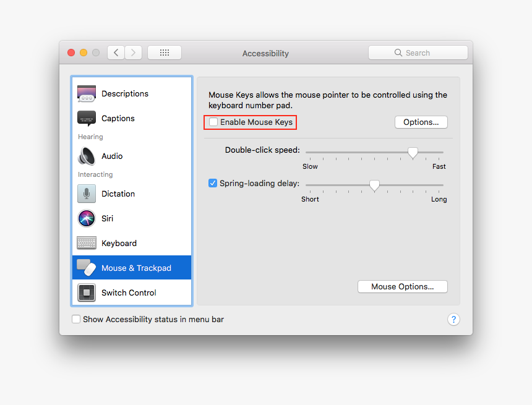
Task: Open Switch Control settings
Action: (x=132, y=292)
